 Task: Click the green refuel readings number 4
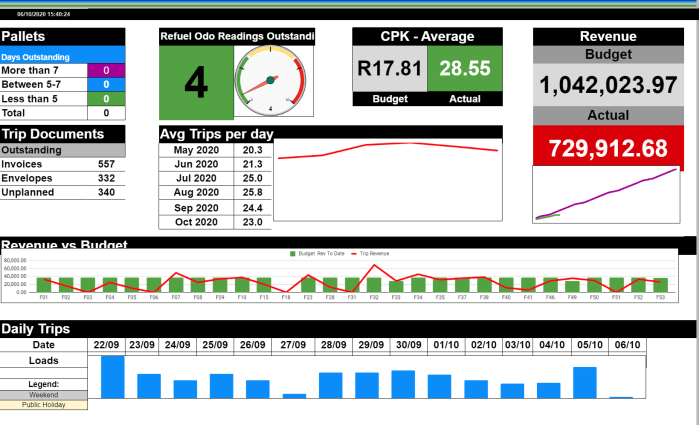pyautogui.click(x=196, y=84)
